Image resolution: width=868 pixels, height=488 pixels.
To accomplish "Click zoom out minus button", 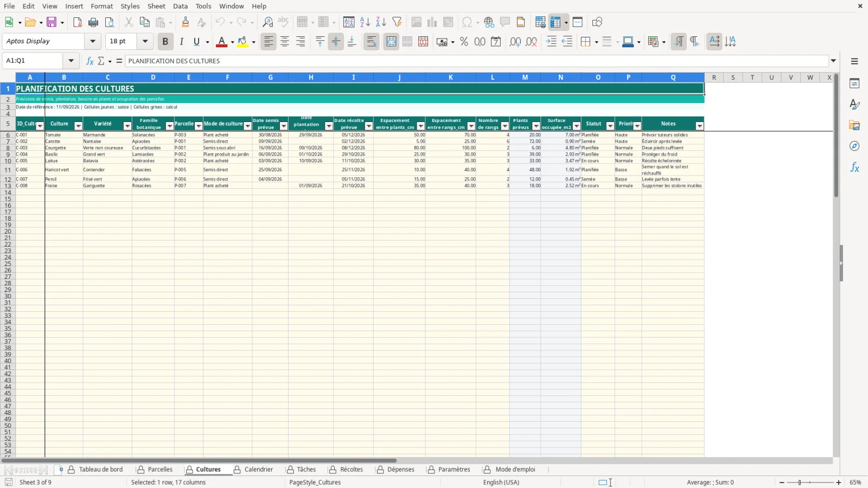I will [x=782, y=483].
